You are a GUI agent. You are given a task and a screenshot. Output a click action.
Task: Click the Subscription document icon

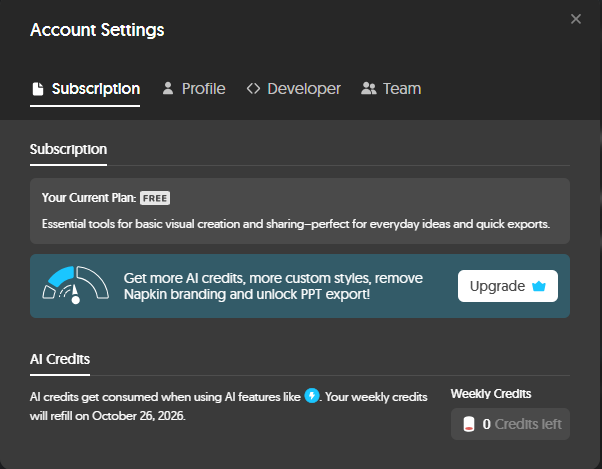click(x=38, y=89)
